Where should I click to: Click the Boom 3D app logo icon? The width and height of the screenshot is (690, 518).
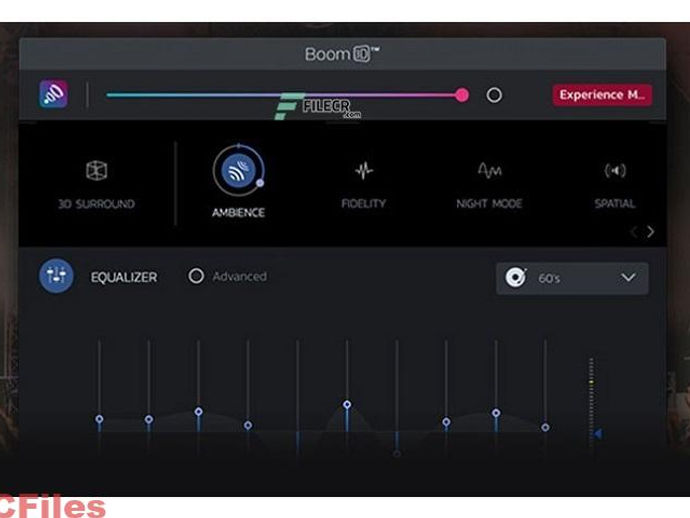tap(53, 94)
